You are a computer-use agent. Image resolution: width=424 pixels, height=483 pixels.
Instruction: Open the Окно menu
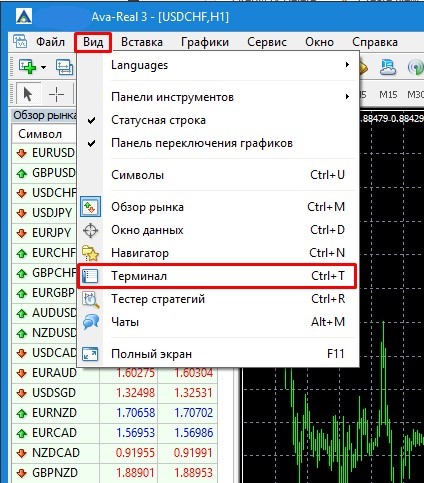319,42
